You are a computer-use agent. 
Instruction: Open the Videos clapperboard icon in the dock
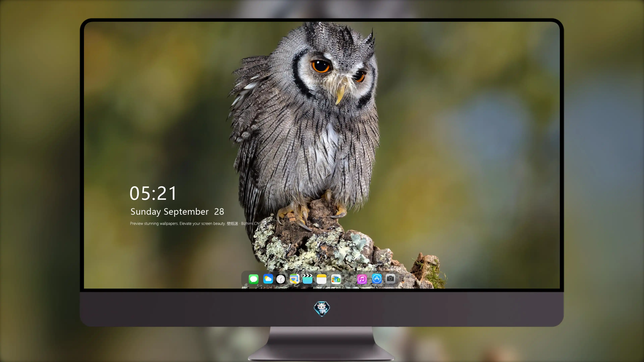(x=307, y=279)
